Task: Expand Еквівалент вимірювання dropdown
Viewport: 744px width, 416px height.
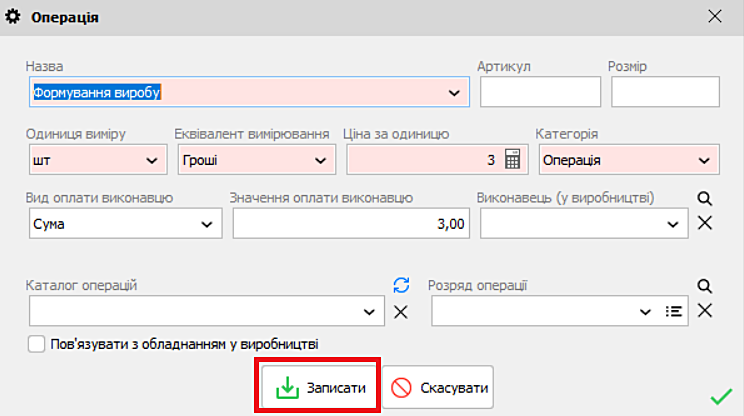Action: [320, 159]
